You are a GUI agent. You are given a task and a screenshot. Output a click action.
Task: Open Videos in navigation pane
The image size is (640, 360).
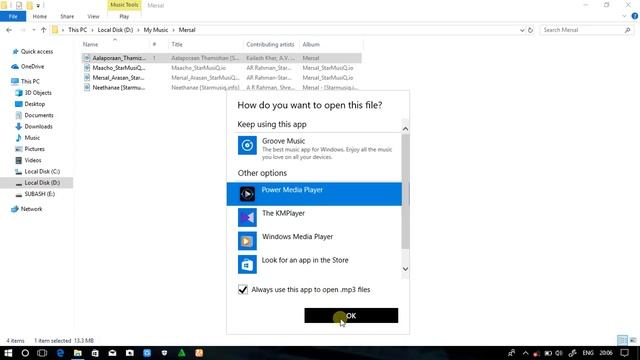[x=33, y=160]
